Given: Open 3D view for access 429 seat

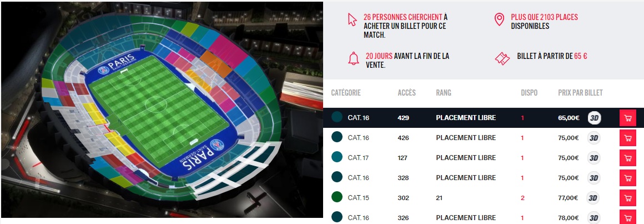Looking at the screenshot, I should click(x=595, y=118).
